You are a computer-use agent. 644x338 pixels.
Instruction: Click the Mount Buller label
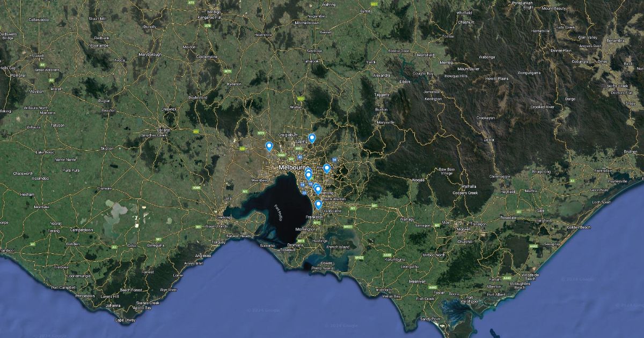pos(468,69)
